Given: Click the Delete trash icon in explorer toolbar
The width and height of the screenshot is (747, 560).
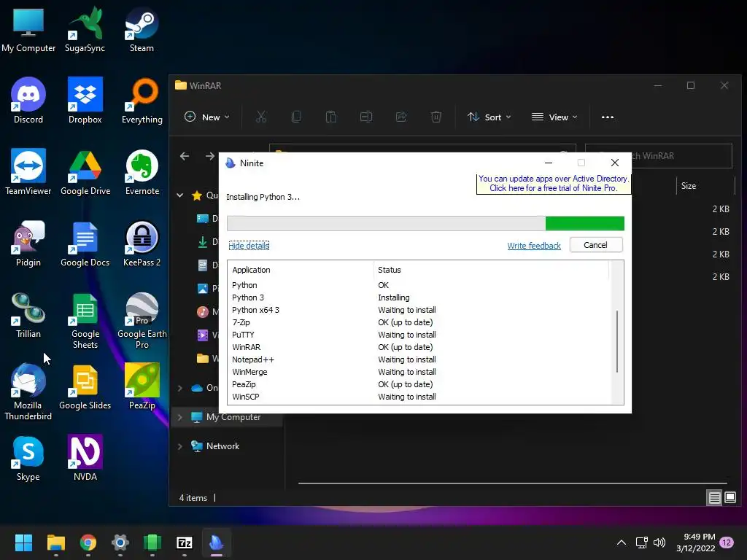Looking at the screenshot, I should point(436,117).
